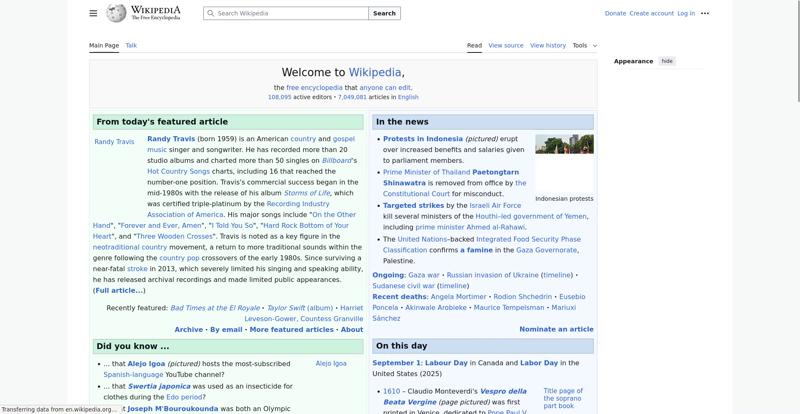Screen dimensions: 800x414
Task: Open the Sudanese civil war link
Action: coord(404,286)
